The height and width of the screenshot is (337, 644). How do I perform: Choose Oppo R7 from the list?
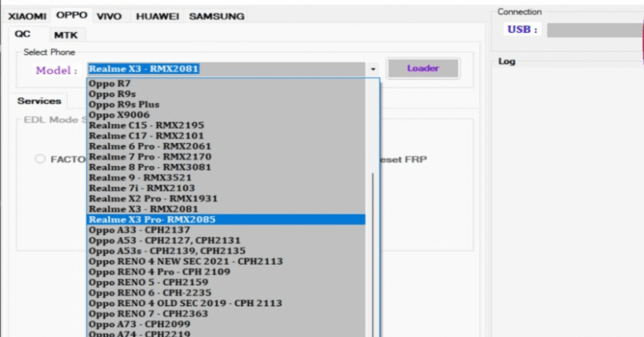pyautogui.click(x=226, y=84)
